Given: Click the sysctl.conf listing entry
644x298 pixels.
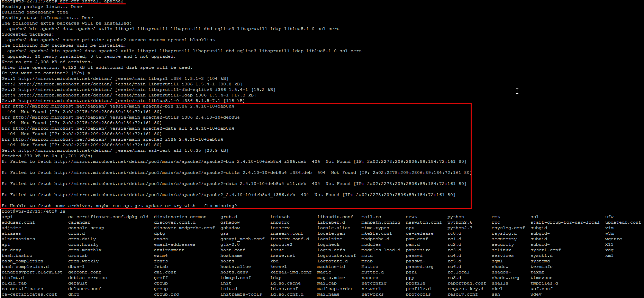Looking at the screenshot, I should point(546,250).
